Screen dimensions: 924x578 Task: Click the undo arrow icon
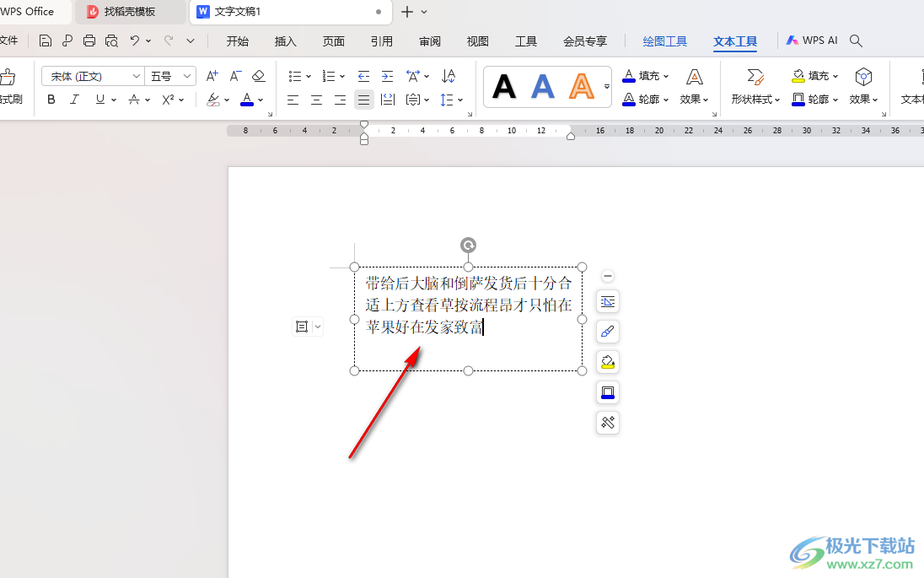pos(134,41)
